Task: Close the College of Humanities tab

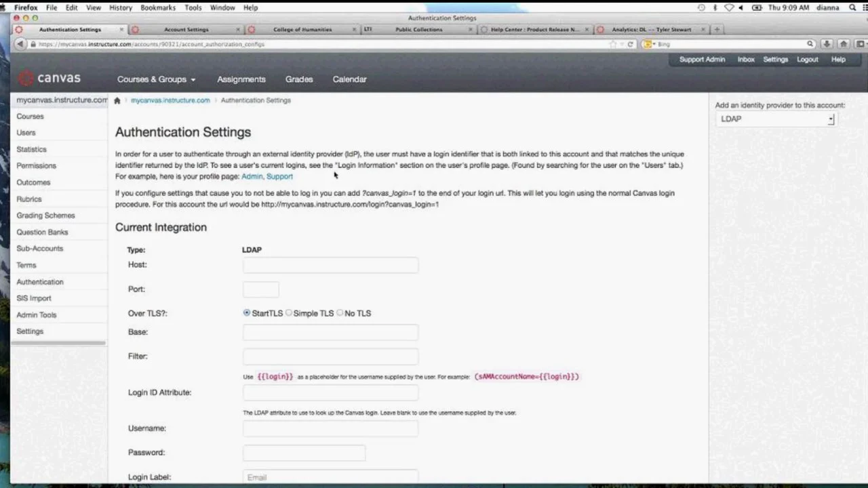Action: point(354,30)
